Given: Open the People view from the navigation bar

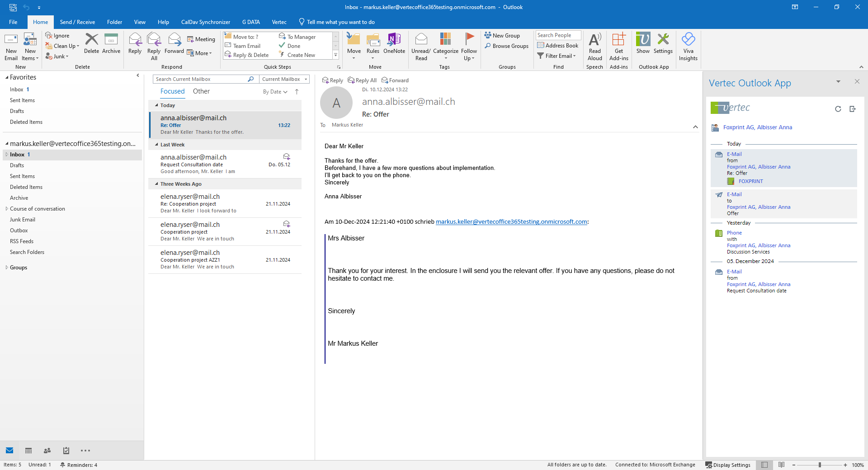Looking at the screenshot, I should (47, 451).
